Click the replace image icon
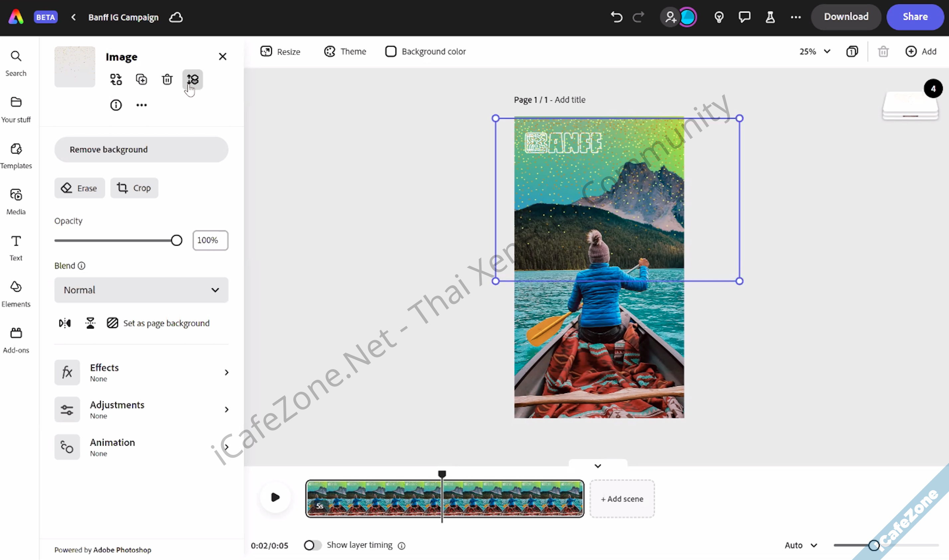949x560 pixels. pyautogui.click(x=116, y=79)
